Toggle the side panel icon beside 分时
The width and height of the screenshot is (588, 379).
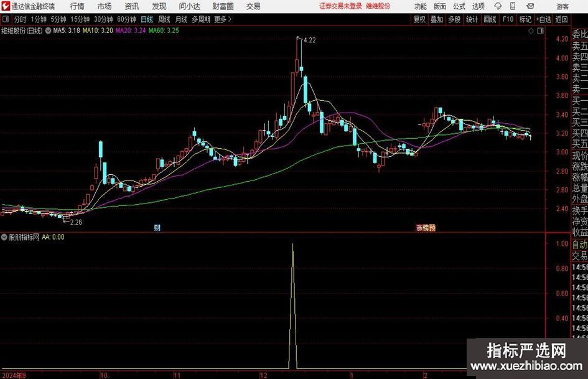coord(6,19)
